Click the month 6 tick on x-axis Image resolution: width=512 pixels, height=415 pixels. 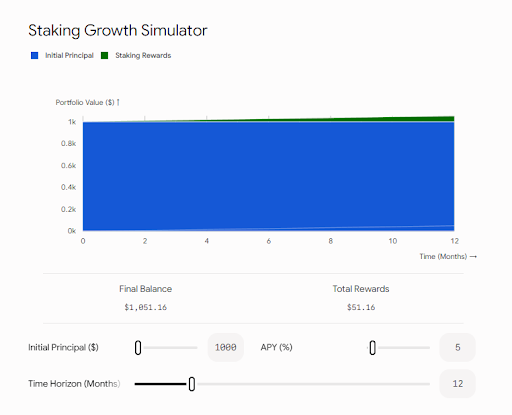[x=269, y=241]
